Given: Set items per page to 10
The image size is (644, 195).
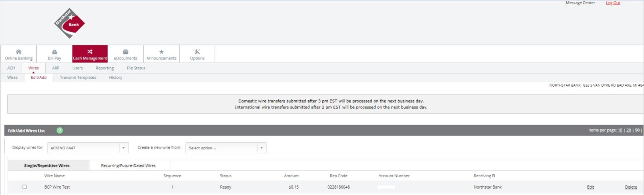Looking at the screenshot, I should (620, 130).
